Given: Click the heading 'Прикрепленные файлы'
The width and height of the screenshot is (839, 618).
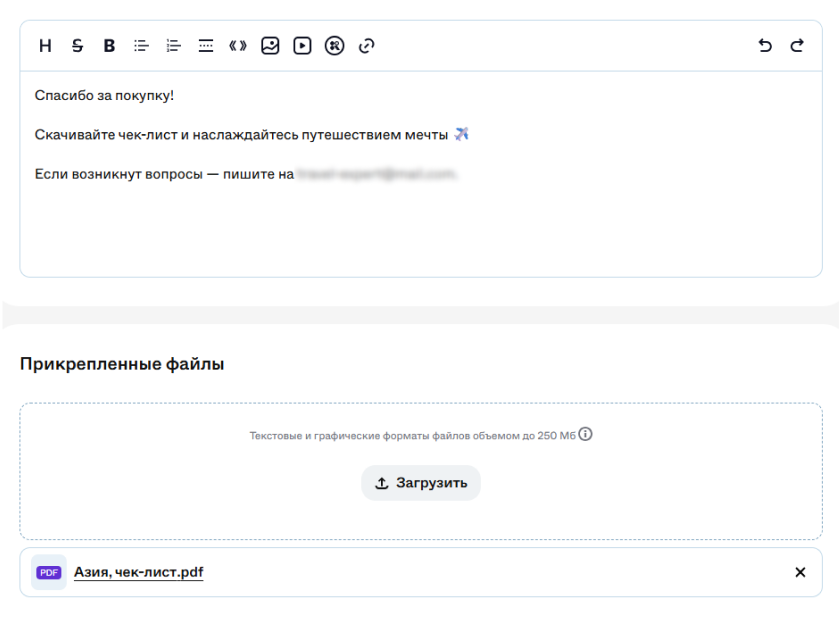Looking at the screenshot, I should point(122,364).
